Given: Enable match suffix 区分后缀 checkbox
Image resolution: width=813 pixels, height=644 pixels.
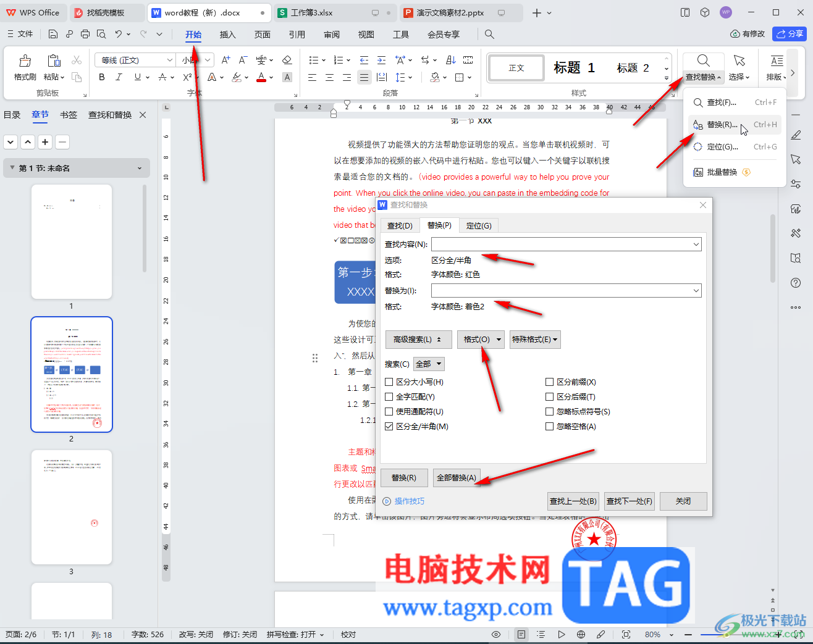Looking at the screenshot, I should coord(549,397).
